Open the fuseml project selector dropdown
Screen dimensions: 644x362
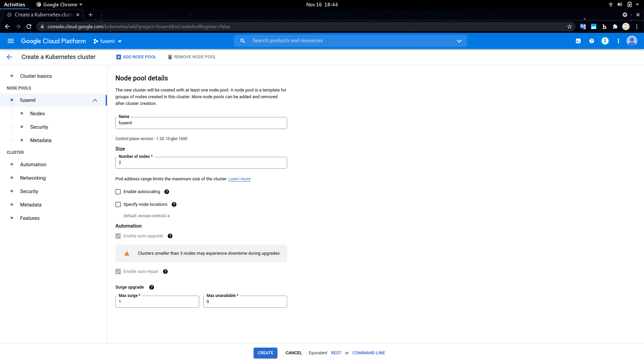coord(107,41)
